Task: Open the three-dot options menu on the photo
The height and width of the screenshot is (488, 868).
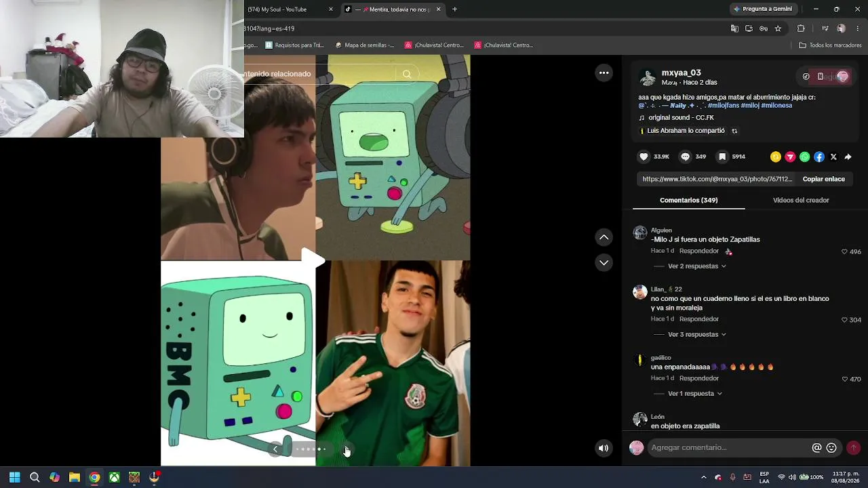Action: [604, 73]
